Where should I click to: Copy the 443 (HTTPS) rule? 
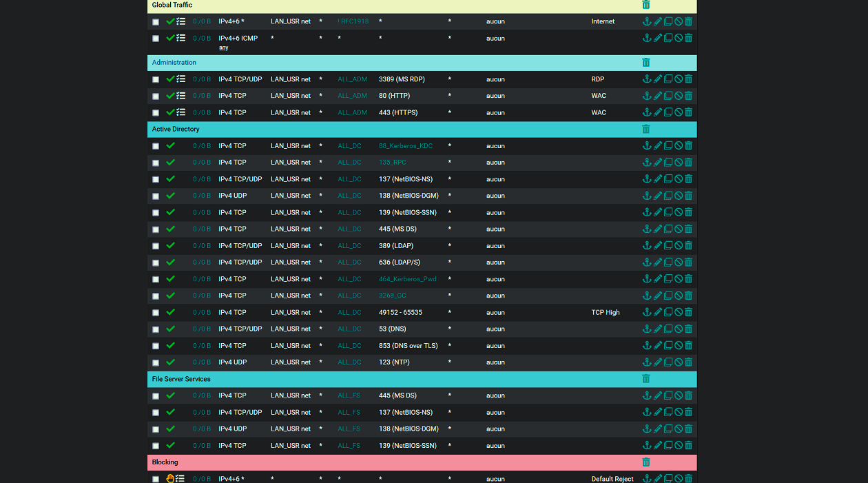[668, 112]
